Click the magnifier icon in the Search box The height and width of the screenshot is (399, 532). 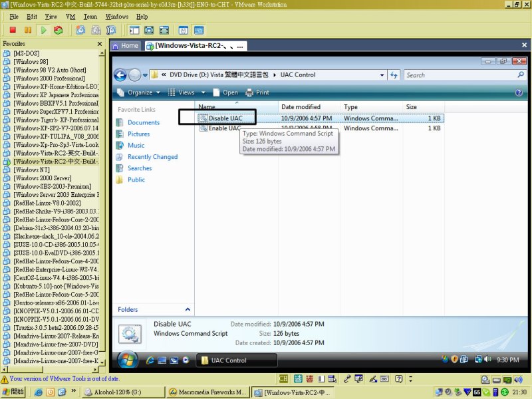(x=521, y=74)
